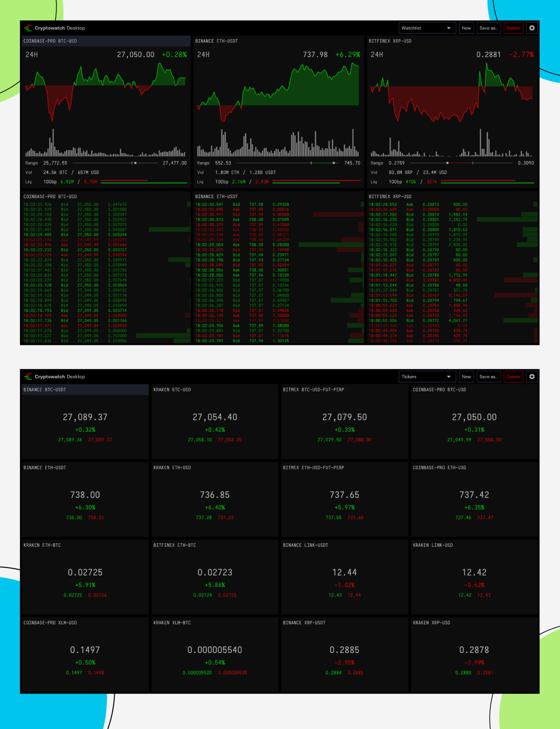Open settings via the gear icon in Watchlist window
This screenshot has height=729, width=560.
tap(532, 28)
